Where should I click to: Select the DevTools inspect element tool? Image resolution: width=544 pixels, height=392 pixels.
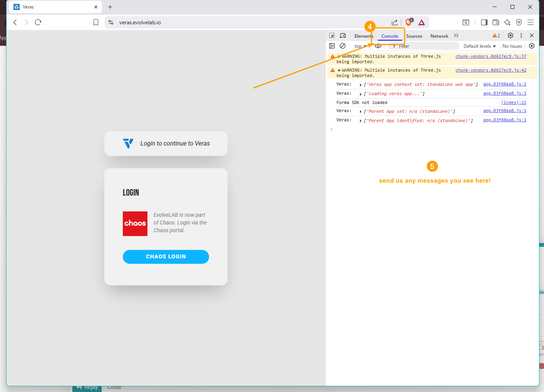(x=332, y=36)
